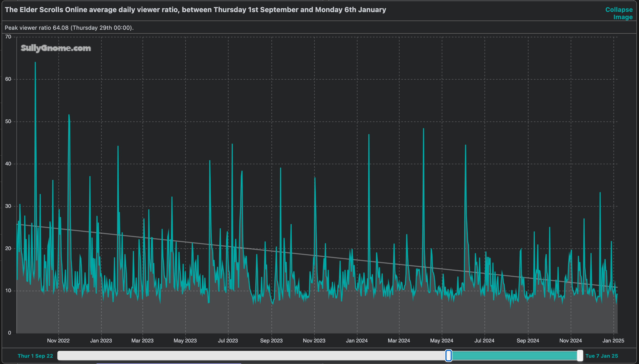Click the tallest peak at 64 viewer ratio
The height and width of the screenshot is (364, 639).
pyautogui.click(x=35, y=63)
